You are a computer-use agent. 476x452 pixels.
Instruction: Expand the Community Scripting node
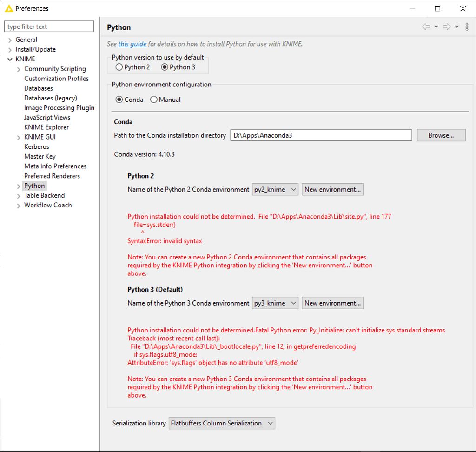(19, 69)
